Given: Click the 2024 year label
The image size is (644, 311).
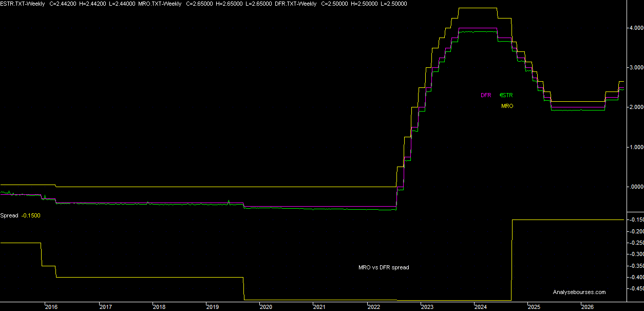Looking at the screenshot, I should [481, 307].
